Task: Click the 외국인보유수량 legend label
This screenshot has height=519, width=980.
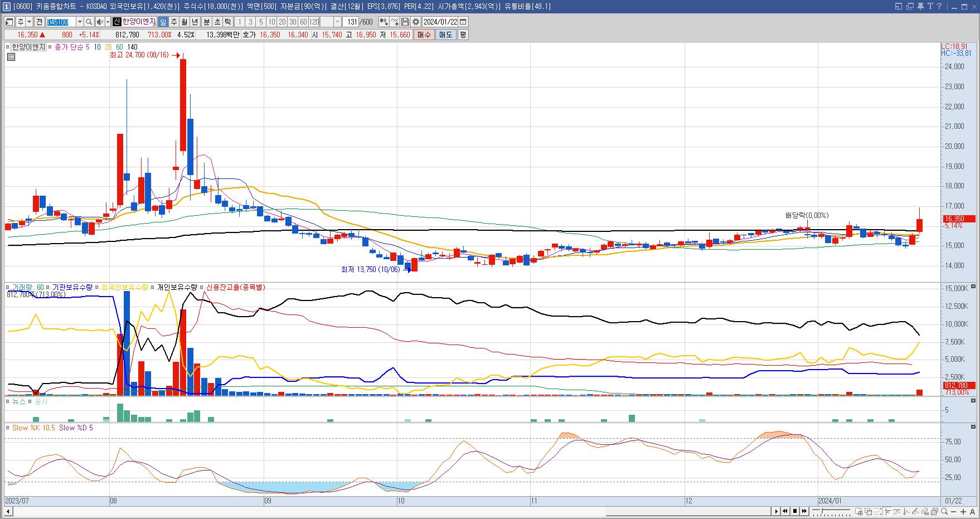Action: tap(125, 287)
